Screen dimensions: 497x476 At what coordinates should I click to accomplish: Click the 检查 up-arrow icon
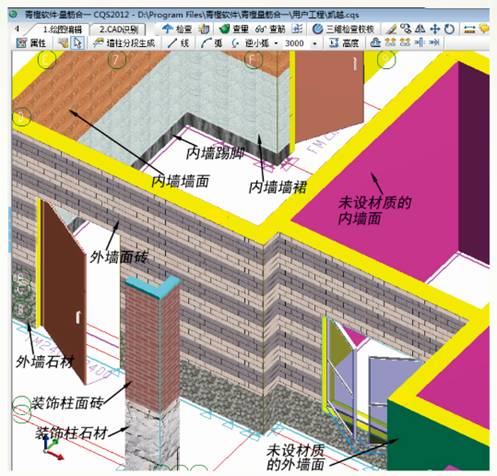click(x=167, y=29)
